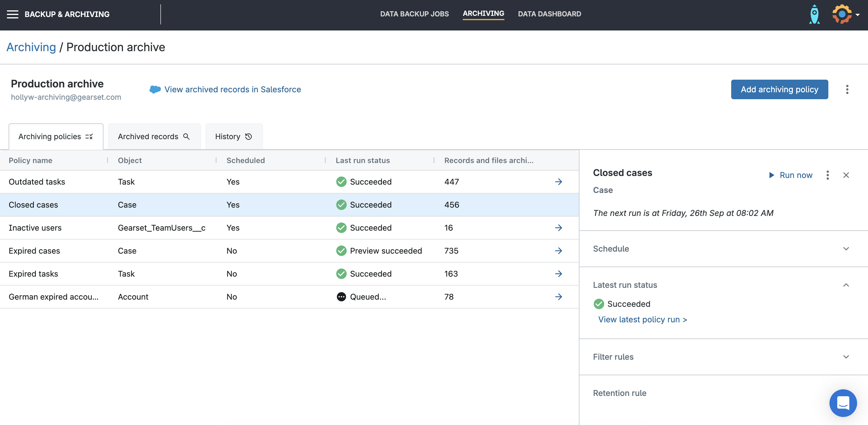Expand the Schedule section
868x425 pixels.
[x=846, y=249]
